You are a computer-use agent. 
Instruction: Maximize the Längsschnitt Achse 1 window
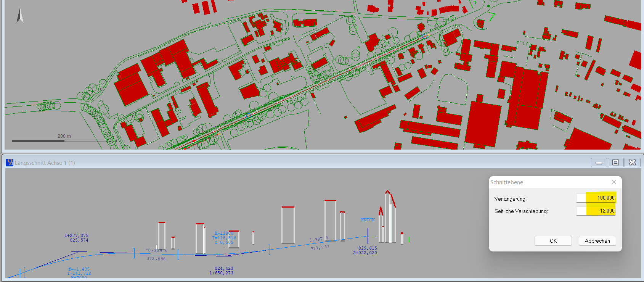(x=615, y=163)
